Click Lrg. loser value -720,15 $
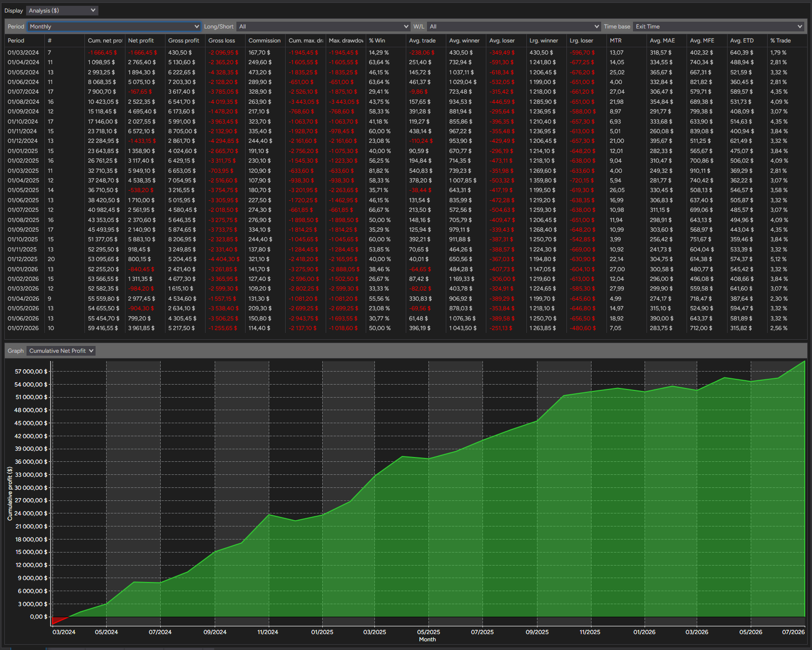The image size is (812, 650). coord(582,180)
